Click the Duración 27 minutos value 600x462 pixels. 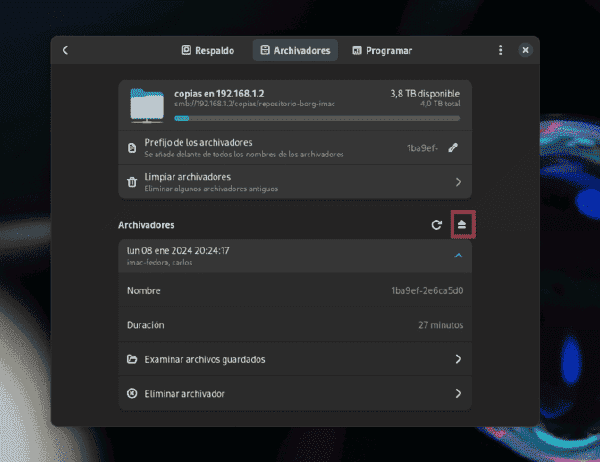(x=440, y=325)
